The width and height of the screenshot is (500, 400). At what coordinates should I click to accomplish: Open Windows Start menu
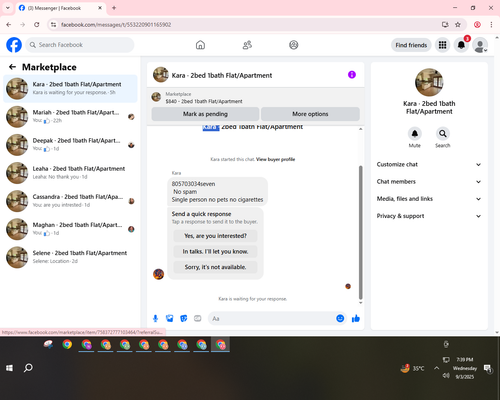[x=9, y=368]
